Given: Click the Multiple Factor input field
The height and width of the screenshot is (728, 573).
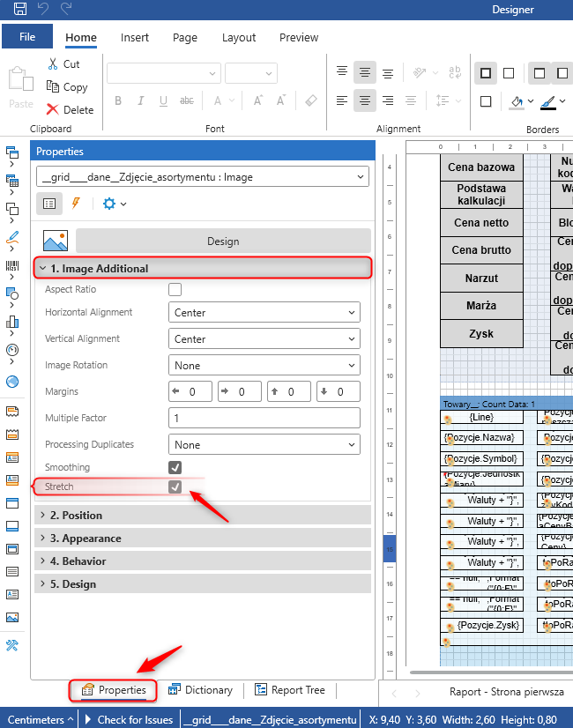Looking at the screenshot, I should coord(264,419).
